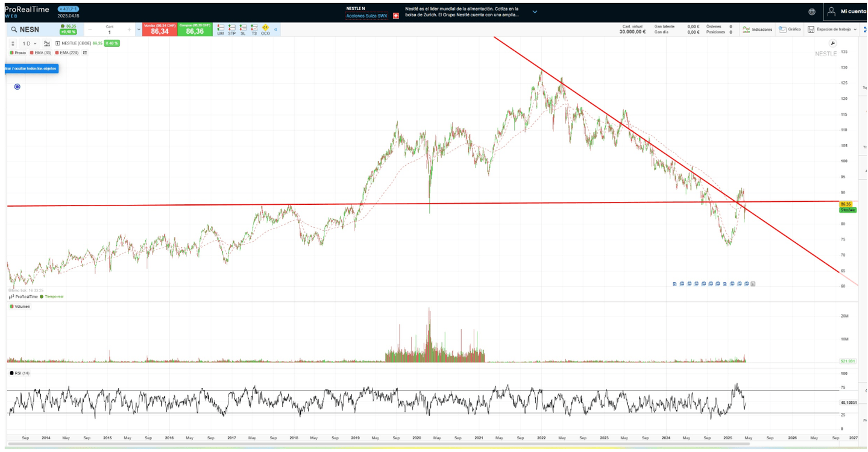
Task: Pick the OCO order icon
Action: click(x=265, y=29)
